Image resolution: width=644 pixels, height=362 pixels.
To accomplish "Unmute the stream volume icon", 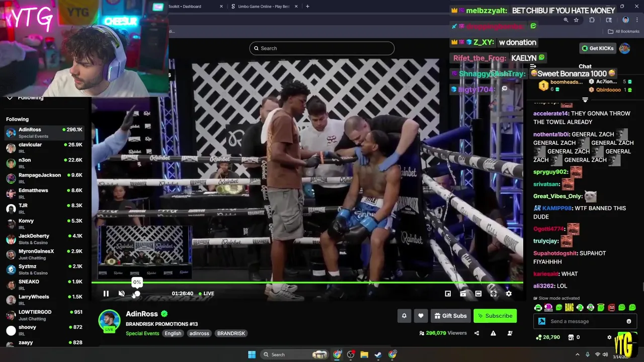I will click(121, 294).
